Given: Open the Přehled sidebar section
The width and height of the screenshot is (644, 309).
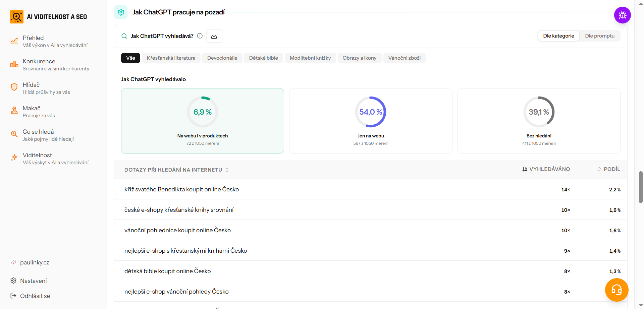Looking at the screenshot, I should tap(54, 41).
